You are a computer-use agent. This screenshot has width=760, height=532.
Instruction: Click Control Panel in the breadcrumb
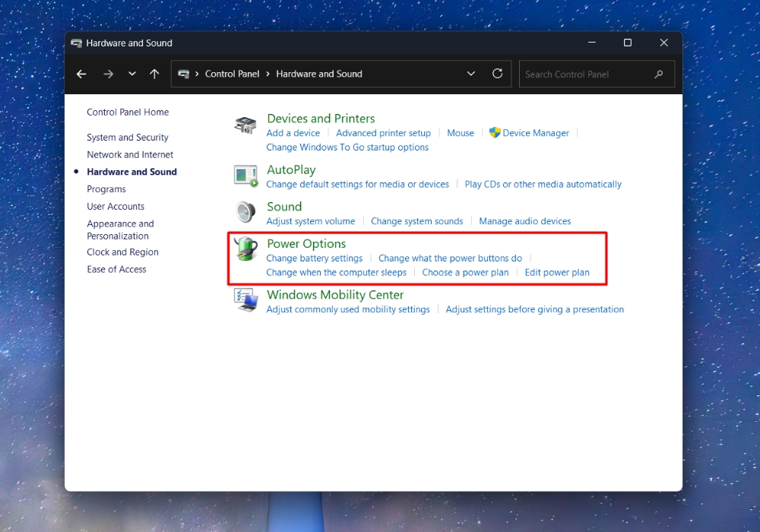pos(232,74)
